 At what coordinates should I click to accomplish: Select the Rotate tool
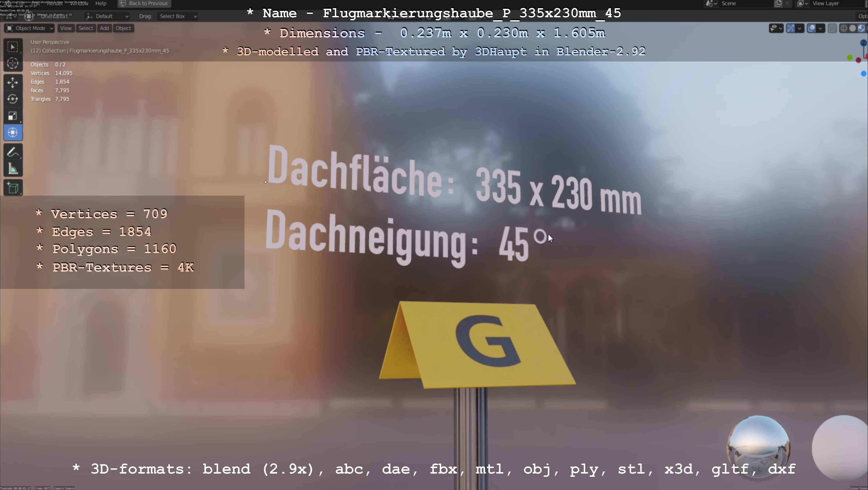(x=13, y=99)
